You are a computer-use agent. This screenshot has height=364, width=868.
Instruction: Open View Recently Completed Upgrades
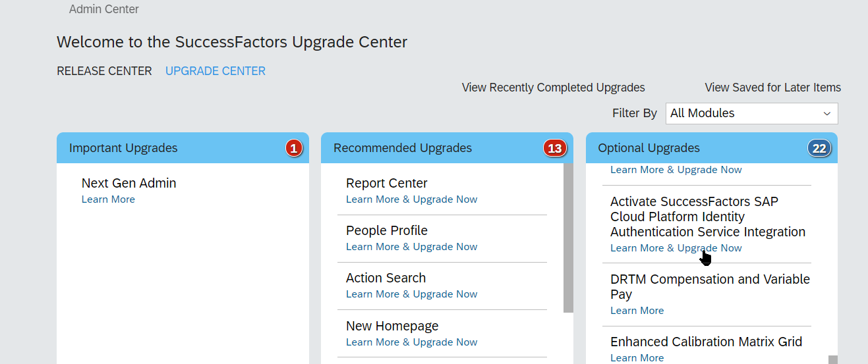pyautogui.click(x=553, y=88)
